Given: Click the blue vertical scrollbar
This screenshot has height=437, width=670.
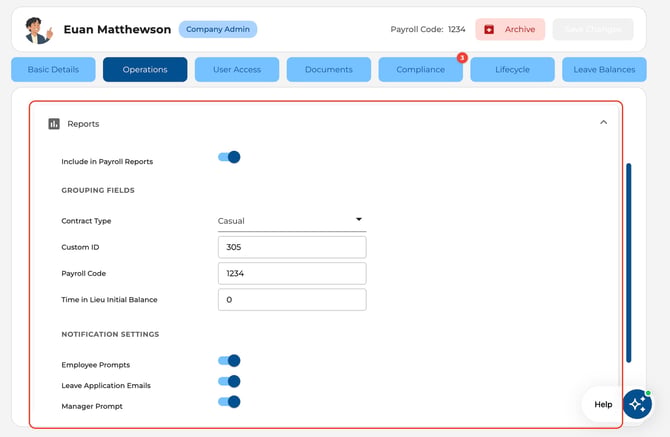Looking at the screenshot, I should pos(629,263).
